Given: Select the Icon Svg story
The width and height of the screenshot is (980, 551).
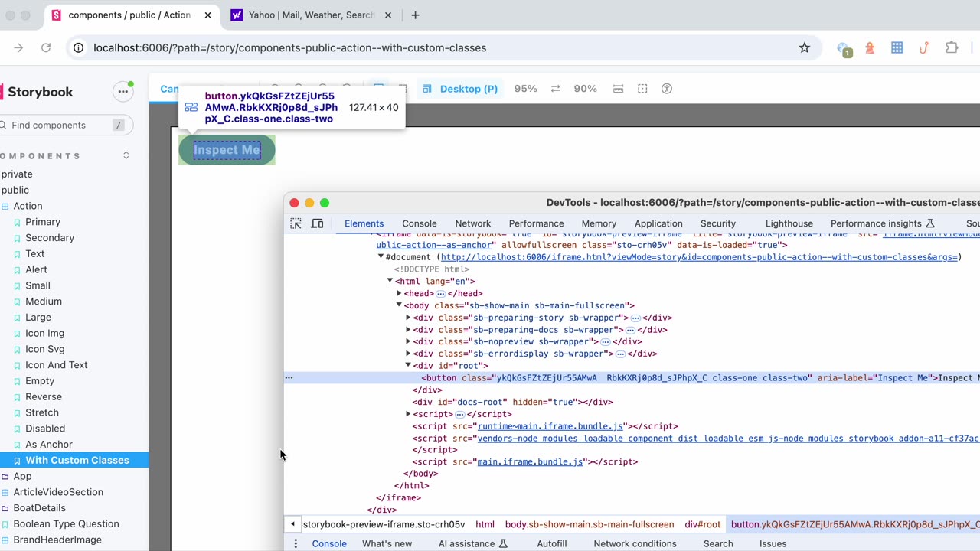Looking at the screenshot, I should point(45,349).
